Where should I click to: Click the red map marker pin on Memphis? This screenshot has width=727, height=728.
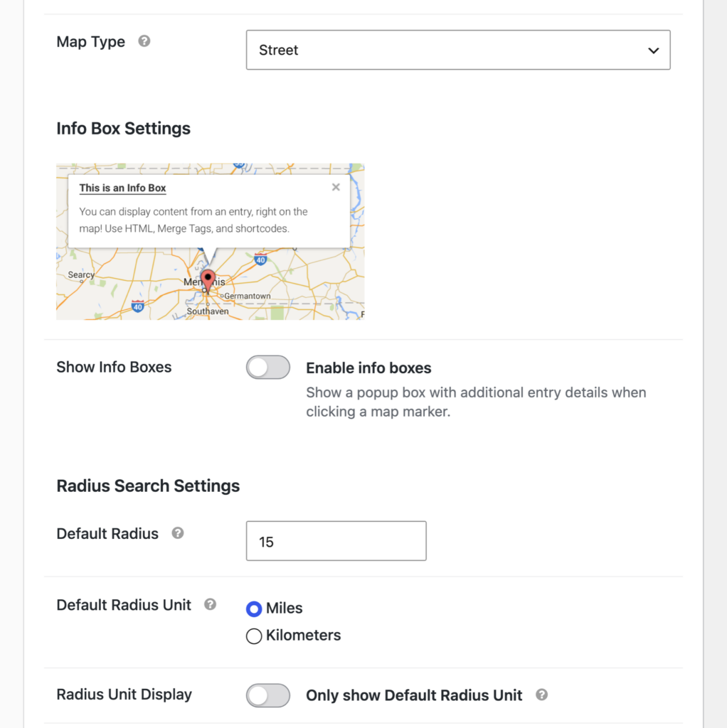tap(208, 280)
